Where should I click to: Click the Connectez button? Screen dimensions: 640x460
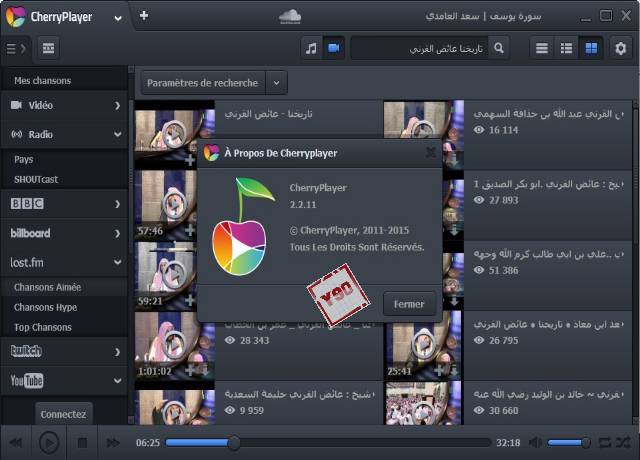point(63,414)
